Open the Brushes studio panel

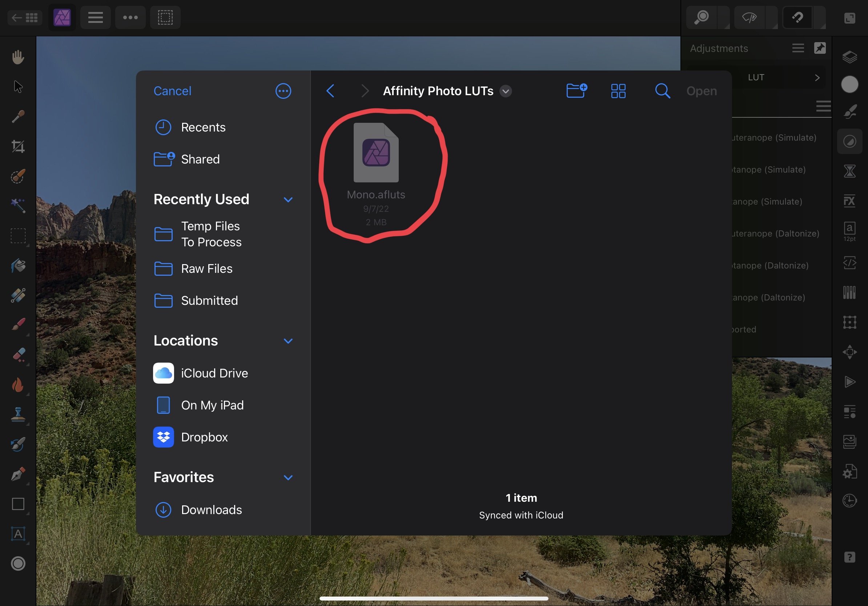pos(849,112)
